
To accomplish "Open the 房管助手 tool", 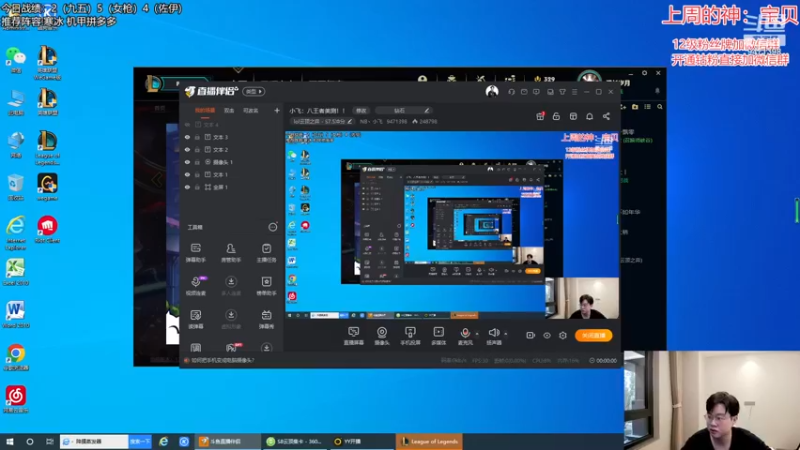I will (231, 253).
